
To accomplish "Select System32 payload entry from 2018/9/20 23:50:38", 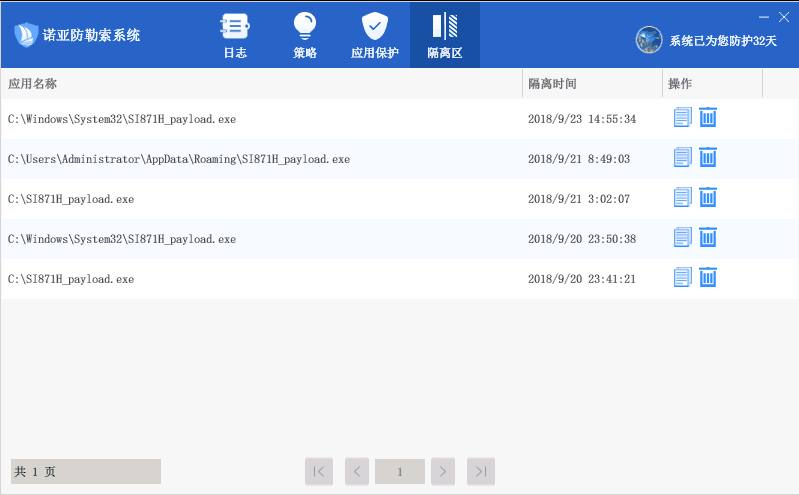I will pyautogui.click(x=400, y=239).
